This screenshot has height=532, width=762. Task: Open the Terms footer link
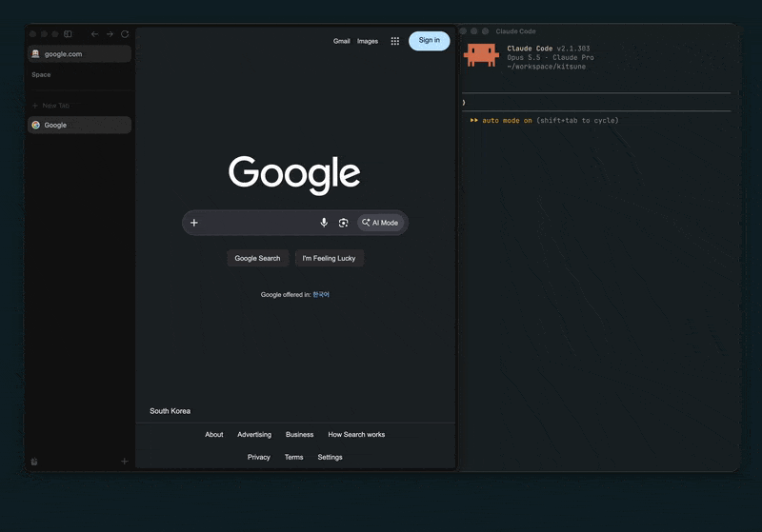[x=293, y=457]
